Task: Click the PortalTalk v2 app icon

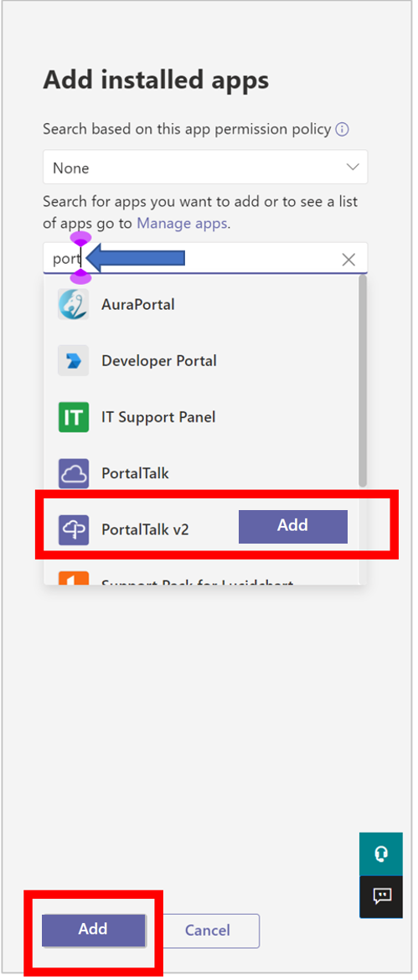Action: (x=73, y=529)
